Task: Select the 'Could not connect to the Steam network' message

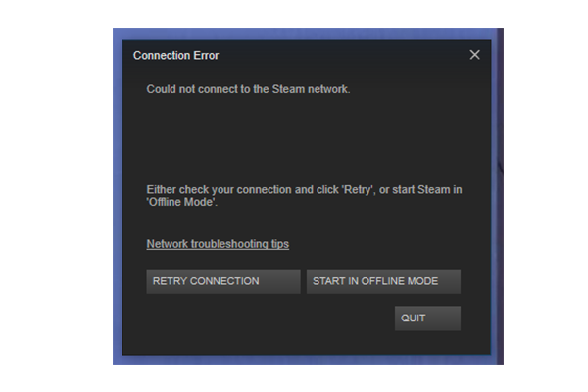Action: click(x=248, y=89)
